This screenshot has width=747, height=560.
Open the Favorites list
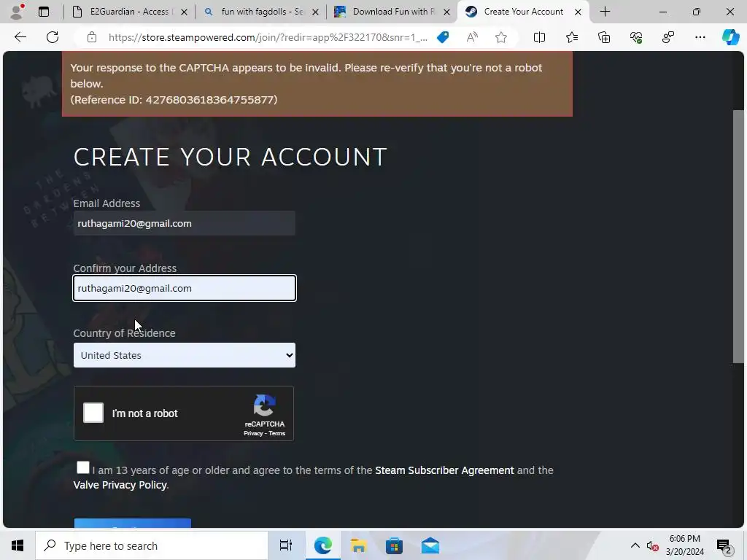(x=572, y=37)
